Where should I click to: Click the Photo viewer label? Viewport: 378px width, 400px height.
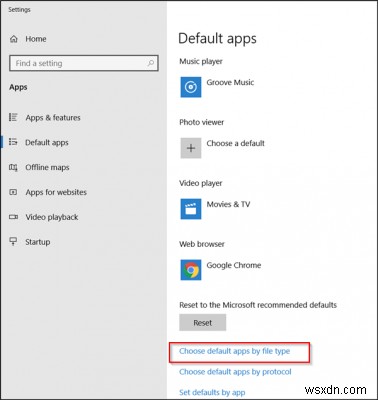(x=202, y=122)
